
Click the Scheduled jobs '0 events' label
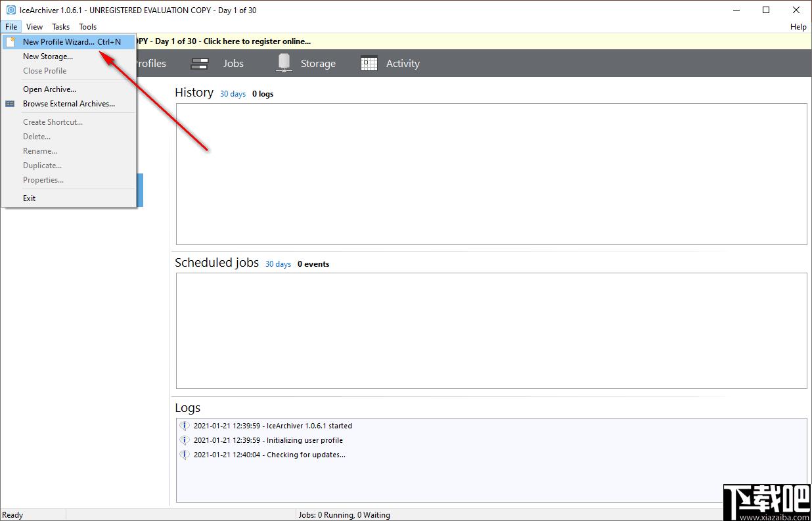point(313,264)
